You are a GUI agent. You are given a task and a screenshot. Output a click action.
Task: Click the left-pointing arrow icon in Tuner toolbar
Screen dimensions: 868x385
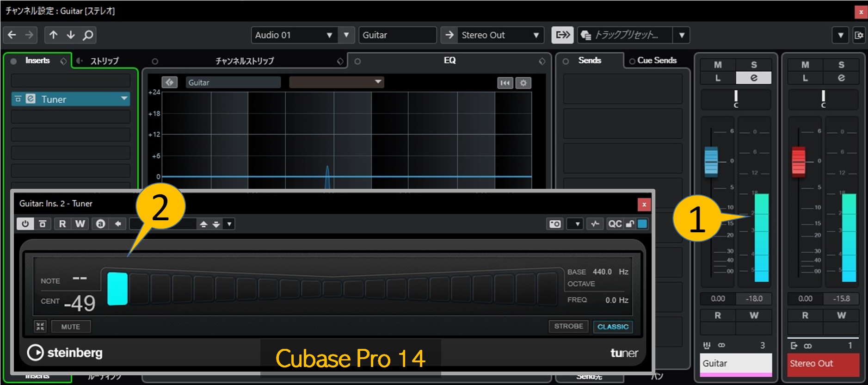118,224
